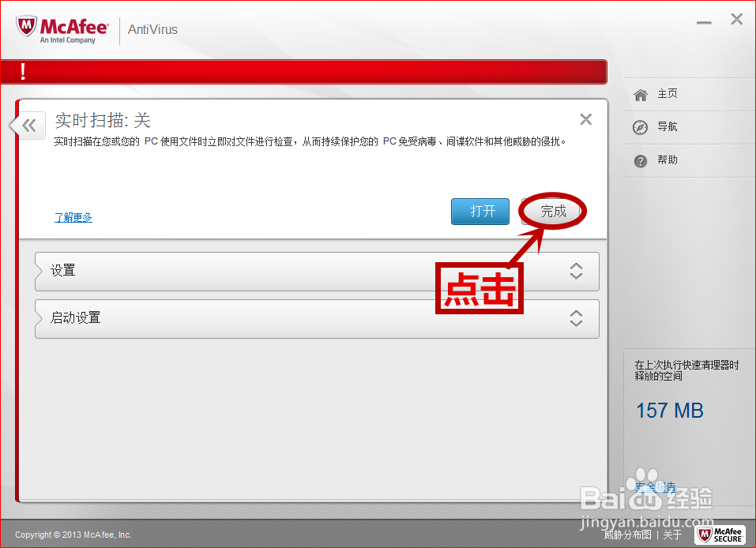Click the 完成 button

point(552,211)
